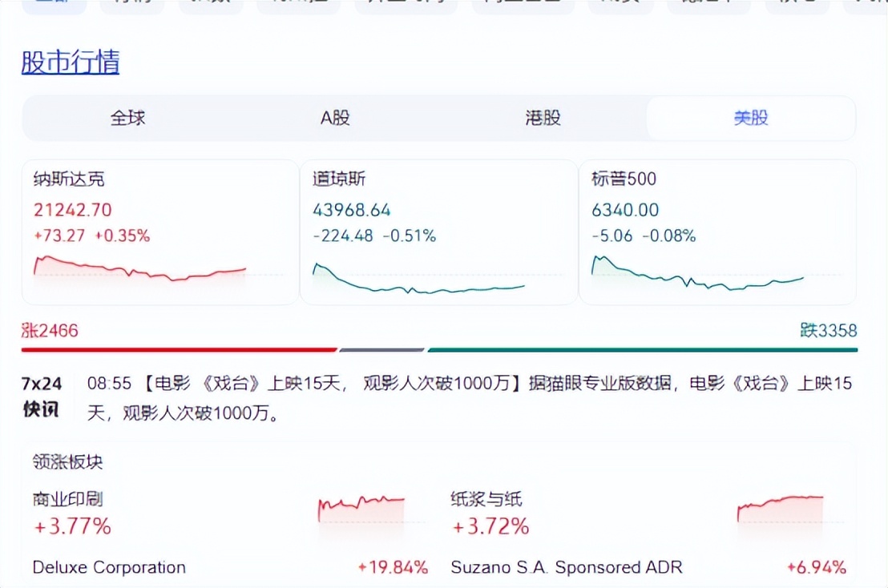Click the 纳斯达克 red sparkline chart
The height and width of the screenshot is (588, 888).
pyautogui.click(x=139, y=268)
